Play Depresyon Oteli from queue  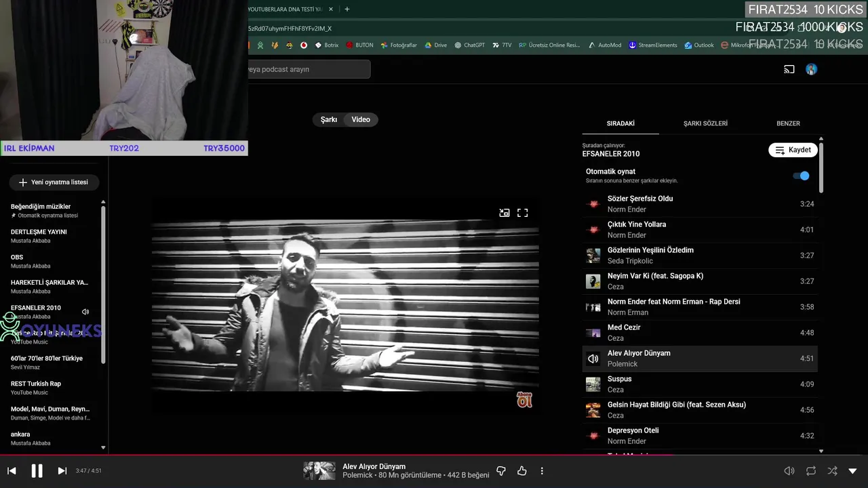(x=700, y=436)
